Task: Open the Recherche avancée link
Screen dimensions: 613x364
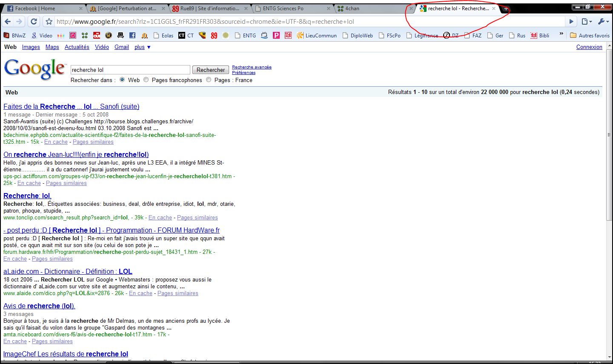Action: click(x=252, y=67)
